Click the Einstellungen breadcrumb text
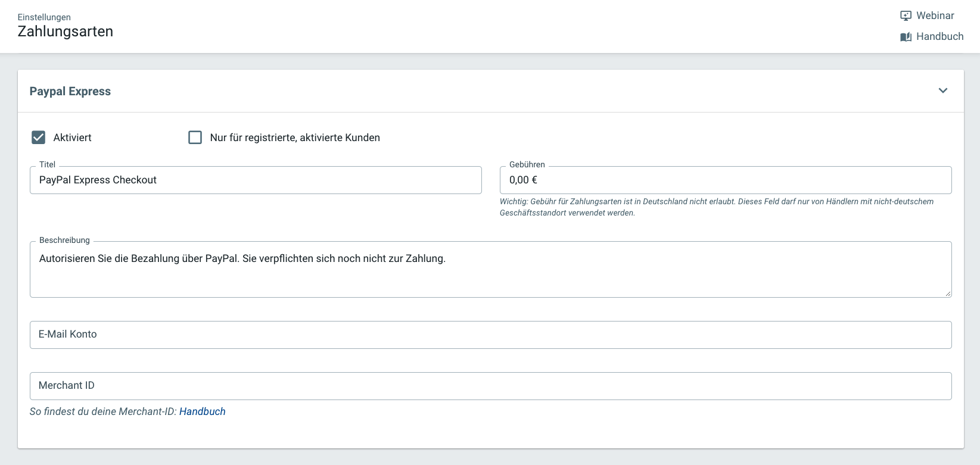The width and height of the screenshot is (980, 465). [x=44, y=17]
